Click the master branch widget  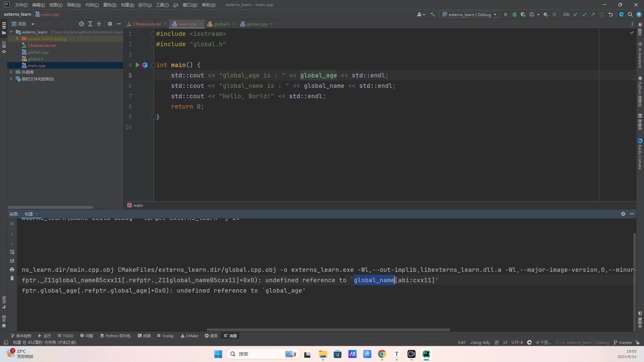[x=623, y=343]
